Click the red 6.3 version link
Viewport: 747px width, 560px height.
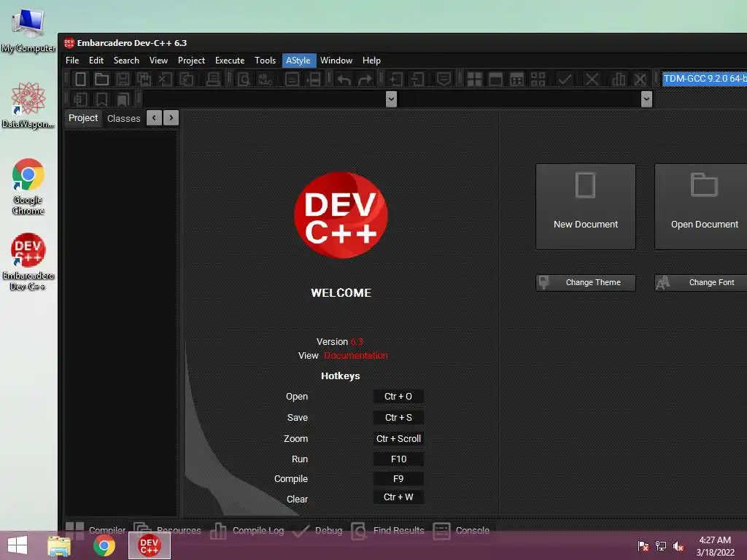(x=357, y=342)
